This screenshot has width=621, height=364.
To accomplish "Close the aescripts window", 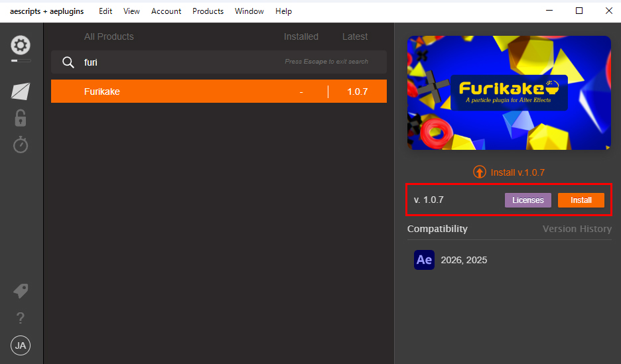I will coord(608,11).
